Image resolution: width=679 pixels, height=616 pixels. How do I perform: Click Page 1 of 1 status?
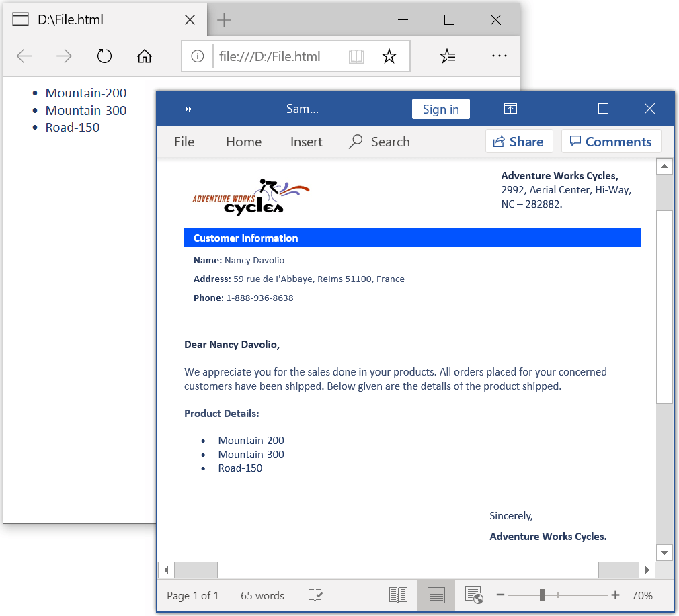(192, 596)
